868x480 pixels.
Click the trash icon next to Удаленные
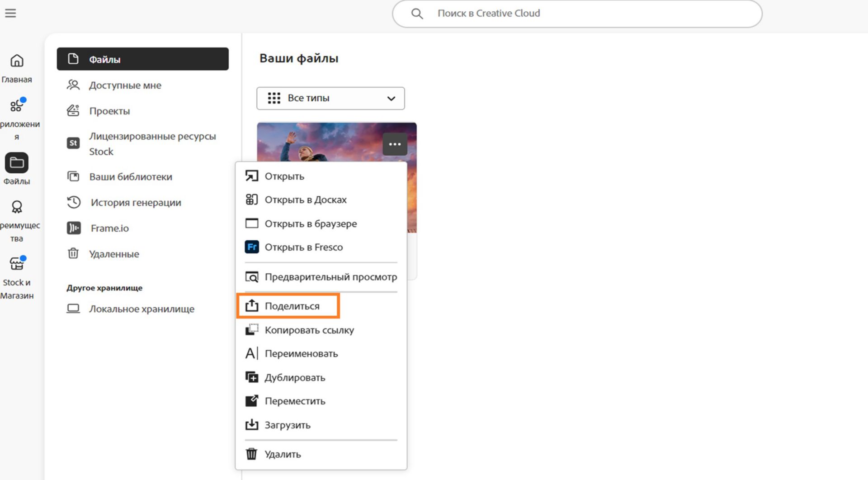(73, 253)
